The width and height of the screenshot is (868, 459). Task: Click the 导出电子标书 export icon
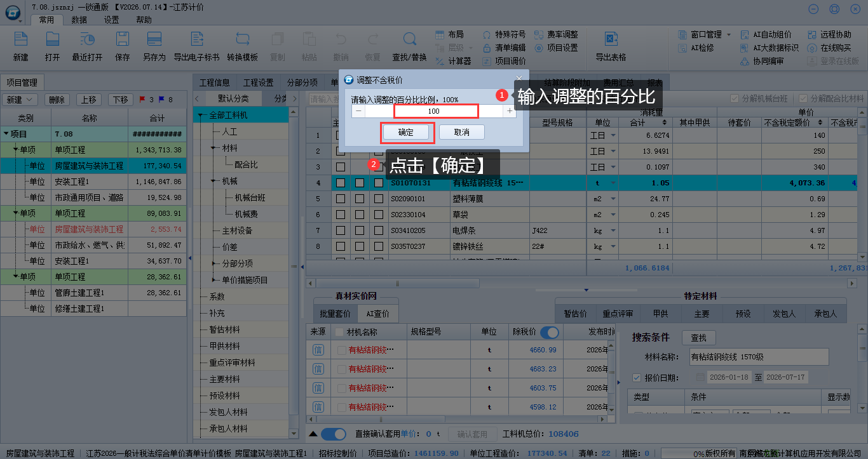click(196, 39)
